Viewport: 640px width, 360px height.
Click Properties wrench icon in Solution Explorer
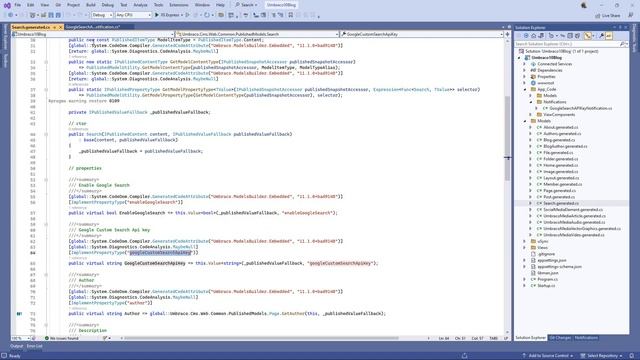pos(602,36)
